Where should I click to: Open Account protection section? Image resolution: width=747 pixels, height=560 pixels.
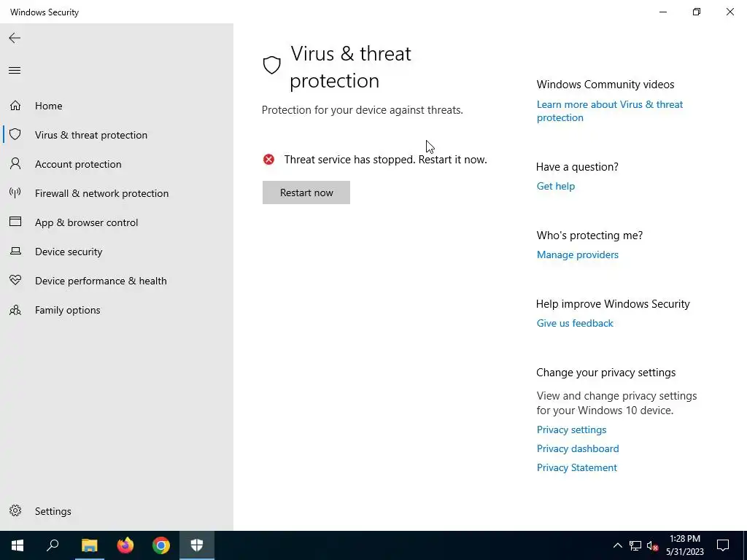tap(117, 164)
